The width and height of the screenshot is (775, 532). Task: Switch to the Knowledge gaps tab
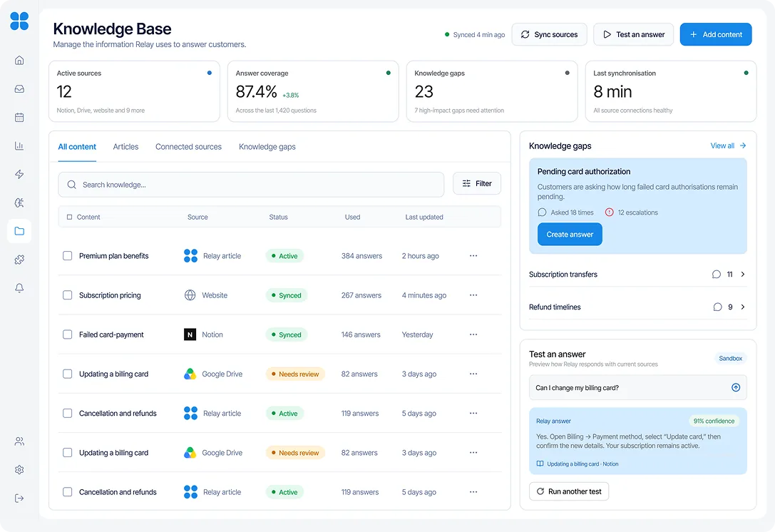(267, 147)
